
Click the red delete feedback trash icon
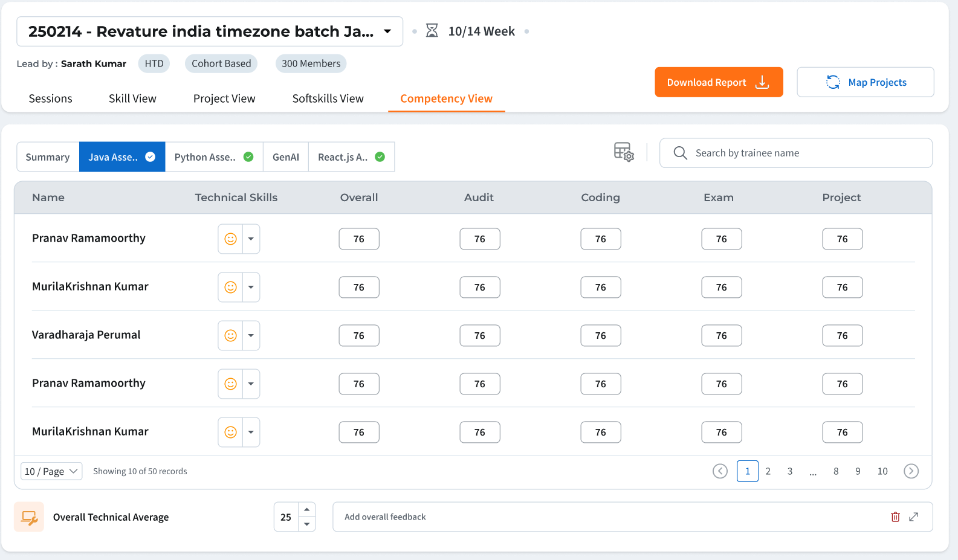pos(895,517)
